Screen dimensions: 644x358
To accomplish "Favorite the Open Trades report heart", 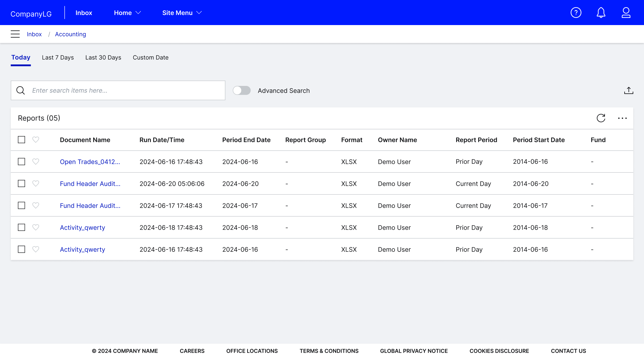I will (x=36, y=161).
